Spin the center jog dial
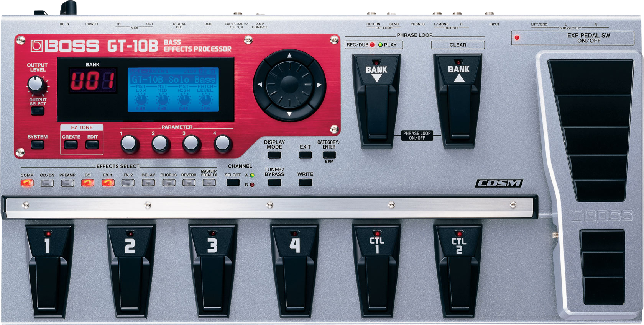Image resolution: width=644 pixels, height=325 pixels. tap(289, 85)
